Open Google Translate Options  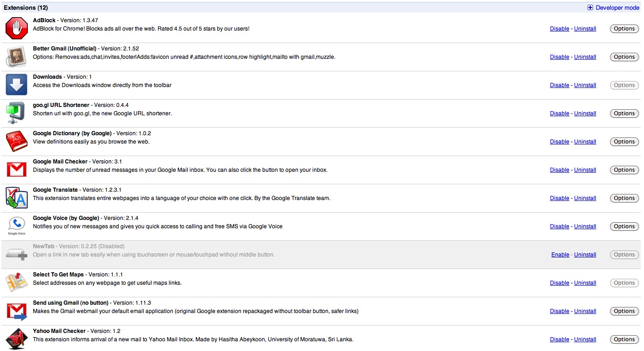624,198
